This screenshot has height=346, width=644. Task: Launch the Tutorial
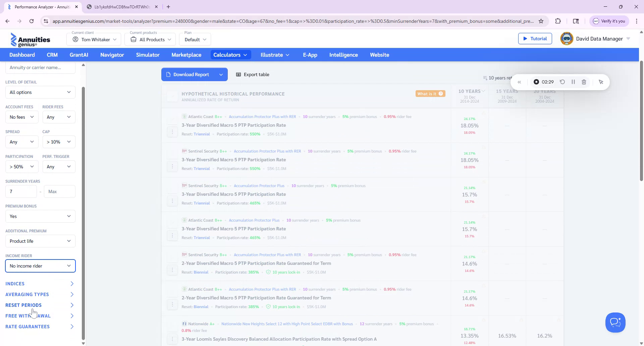point(535,39)
